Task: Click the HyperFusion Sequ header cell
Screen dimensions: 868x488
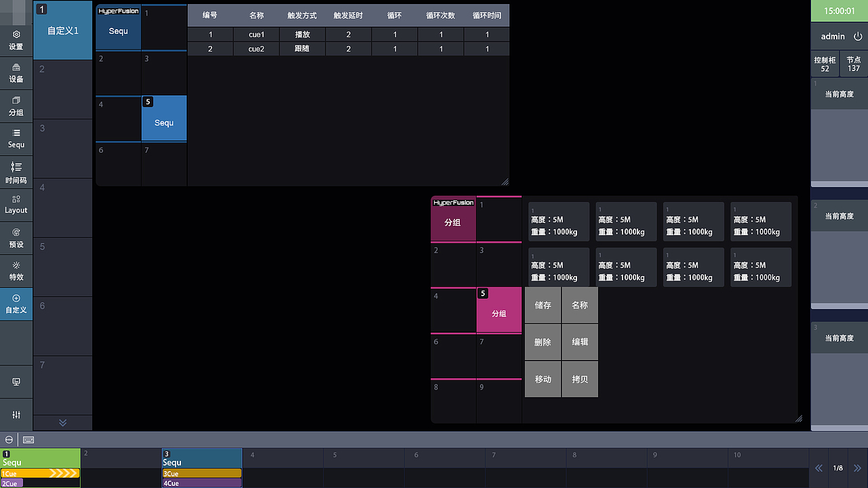Action: point(118,27)
